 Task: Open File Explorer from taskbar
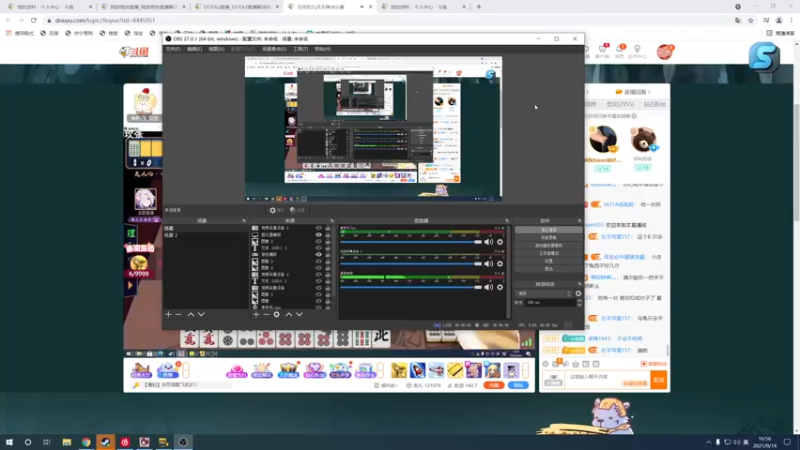[x=67, y=442]
